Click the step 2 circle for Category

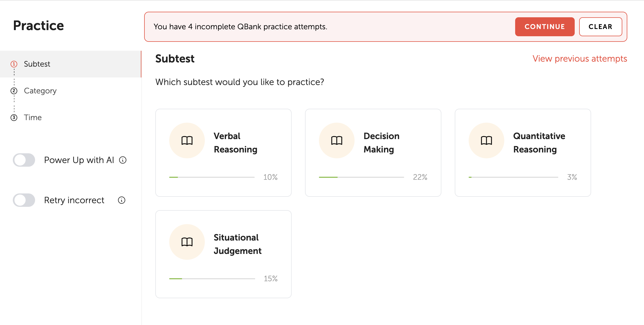(14, 91)
